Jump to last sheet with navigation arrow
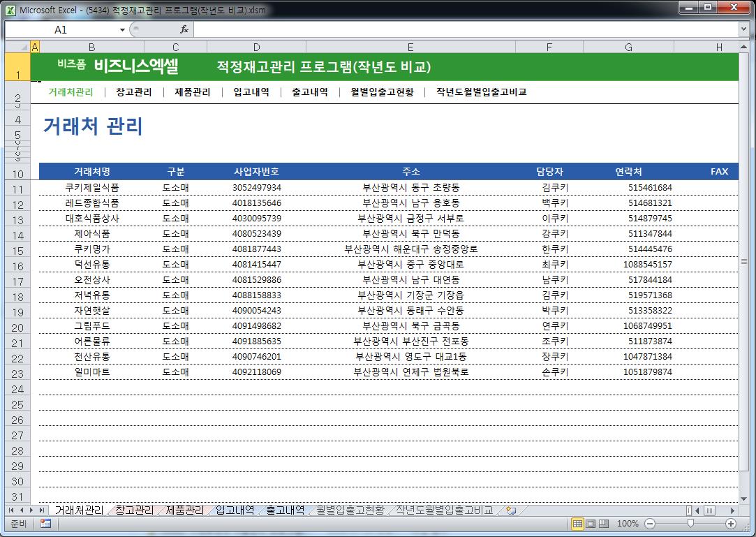 pos(42,510)
